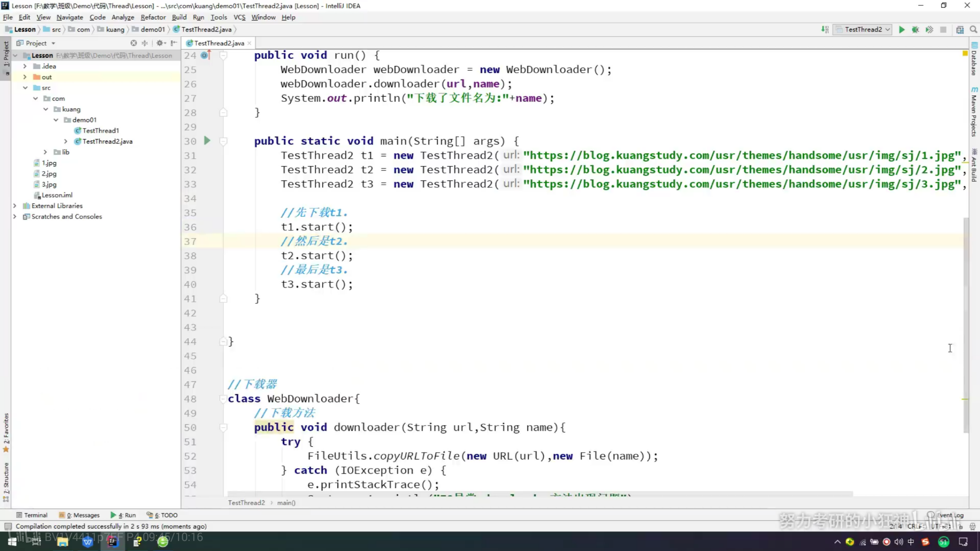The height and width of the screenshot is (551, 980).
Task: Collapse the demo01 package
Action: tap(56, 120)
